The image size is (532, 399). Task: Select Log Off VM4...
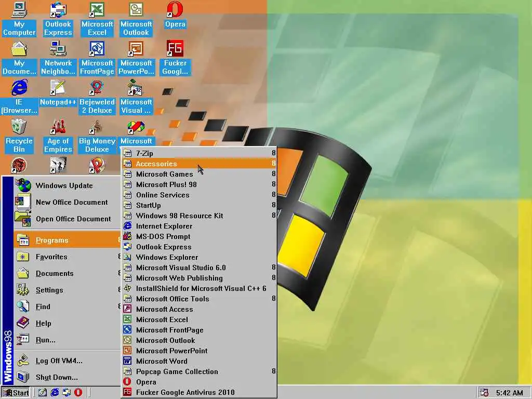point(67,361)
